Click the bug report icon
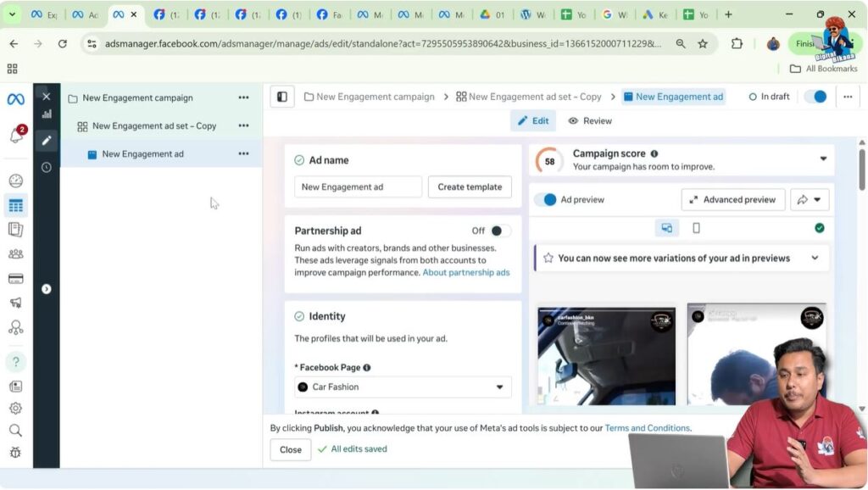Viewport: 868px width, 490px height. (16, 453)
